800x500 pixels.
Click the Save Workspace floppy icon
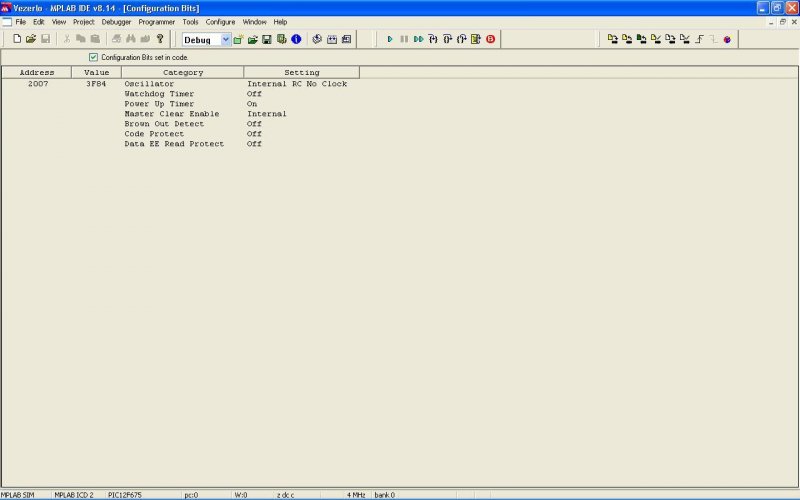[x=267, y=39]
